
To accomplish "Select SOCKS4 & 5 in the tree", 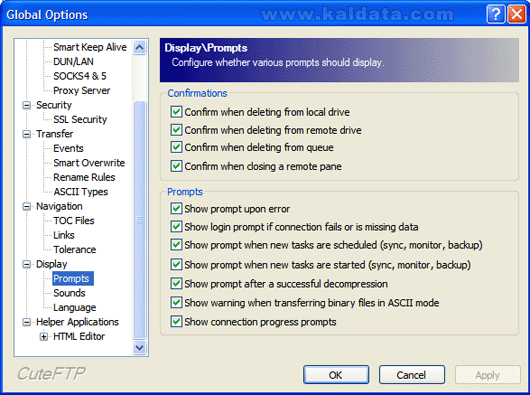I will pyautogui.click(x=80, y=76).
